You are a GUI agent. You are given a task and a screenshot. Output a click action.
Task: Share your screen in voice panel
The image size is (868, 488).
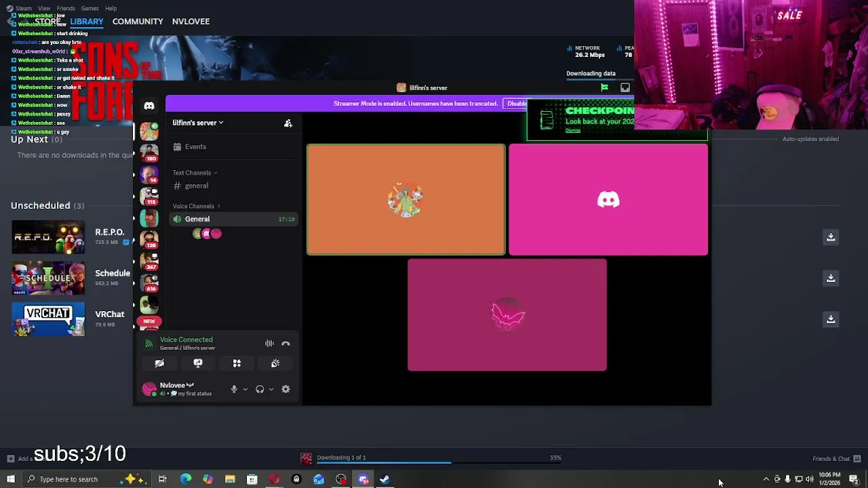[x=198, y=363]
